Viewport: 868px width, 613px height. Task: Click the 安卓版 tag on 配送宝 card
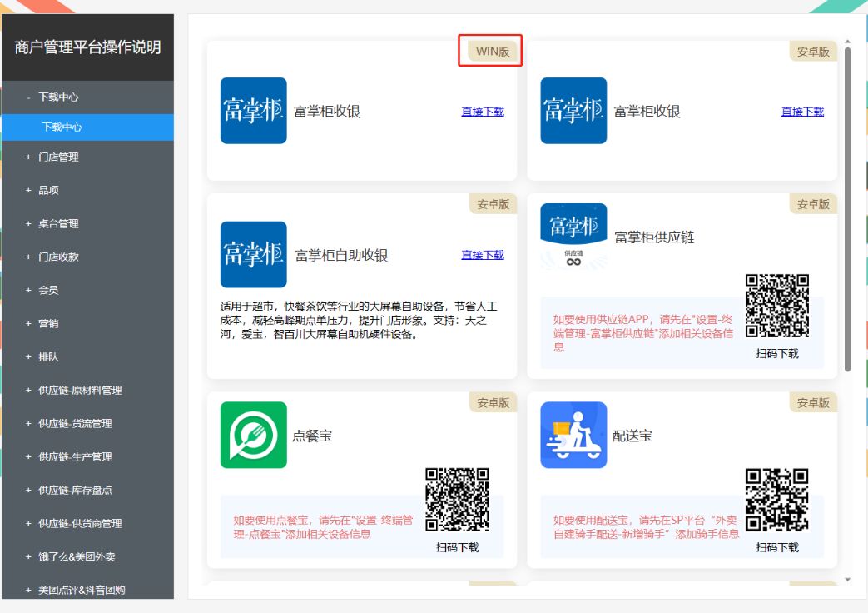tap(812, 402)
